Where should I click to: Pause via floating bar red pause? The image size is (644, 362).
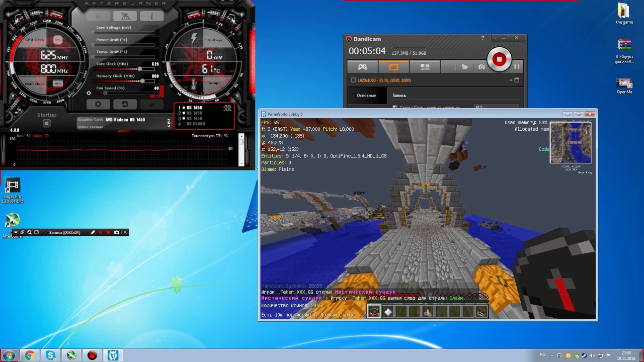click(101, 232)
